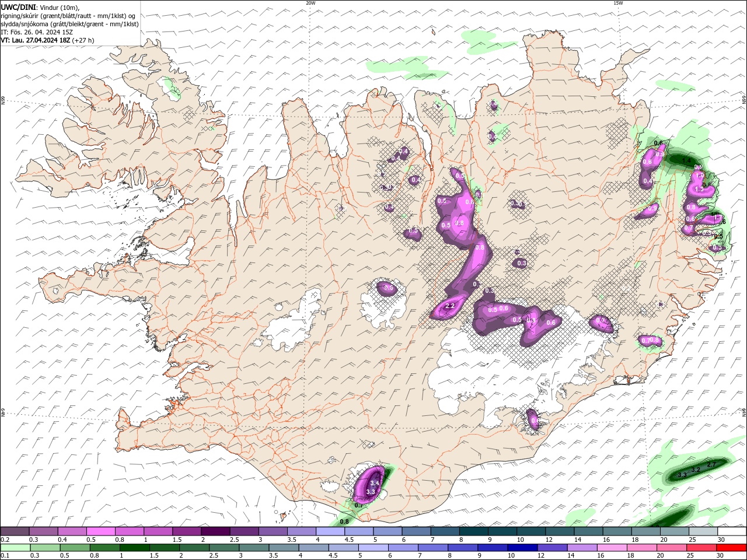Click the 'UWC/DINI' title text

pyautogui.click(x=18, y=6)
